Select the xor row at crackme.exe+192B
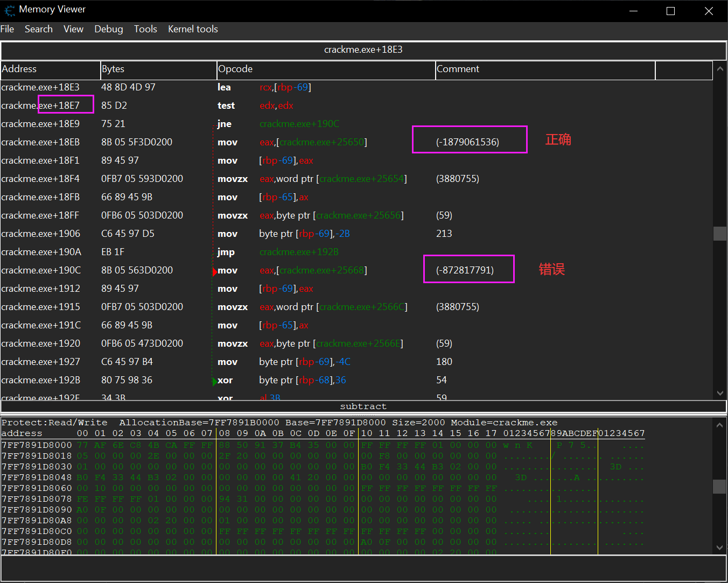Screen dimensions: 728x583 coord(356,380)
